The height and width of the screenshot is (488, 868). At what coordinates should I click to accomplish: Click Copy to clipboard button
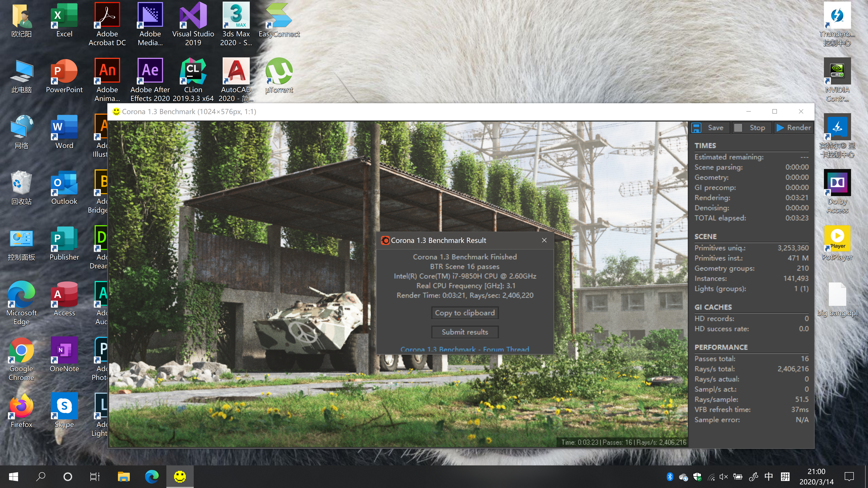click(x=465, y=313)
